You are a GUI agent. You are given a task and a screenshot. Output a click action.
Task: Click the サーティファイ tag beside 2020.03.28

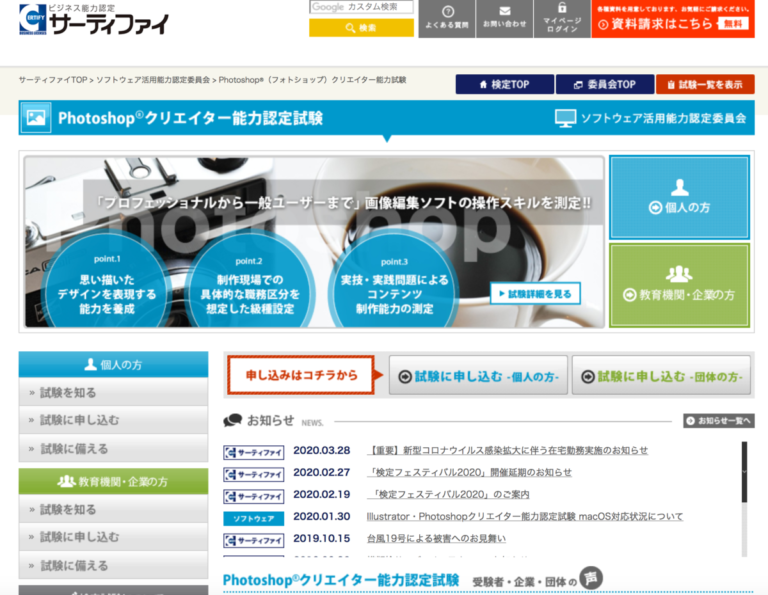[x=253, y=452]
